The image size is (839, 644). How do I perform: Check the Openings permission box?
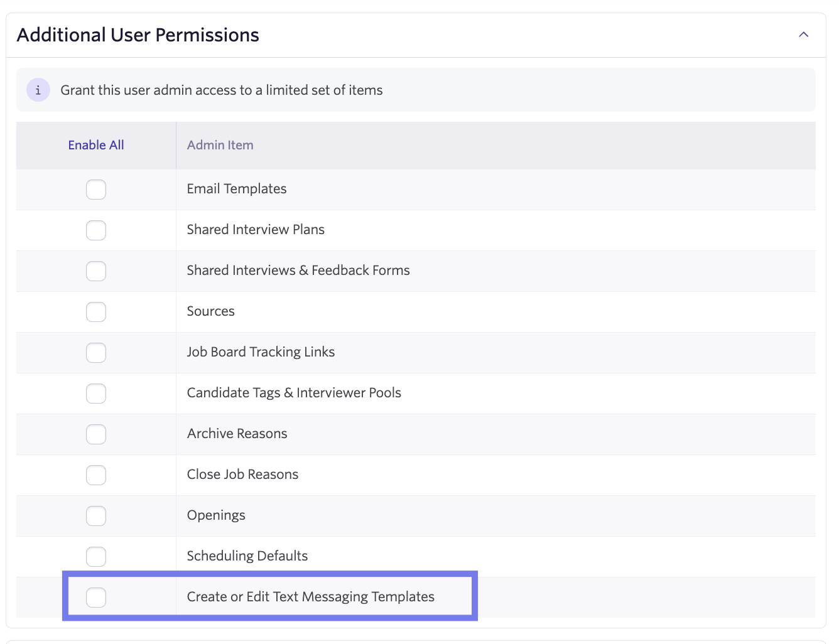[96, 516]
